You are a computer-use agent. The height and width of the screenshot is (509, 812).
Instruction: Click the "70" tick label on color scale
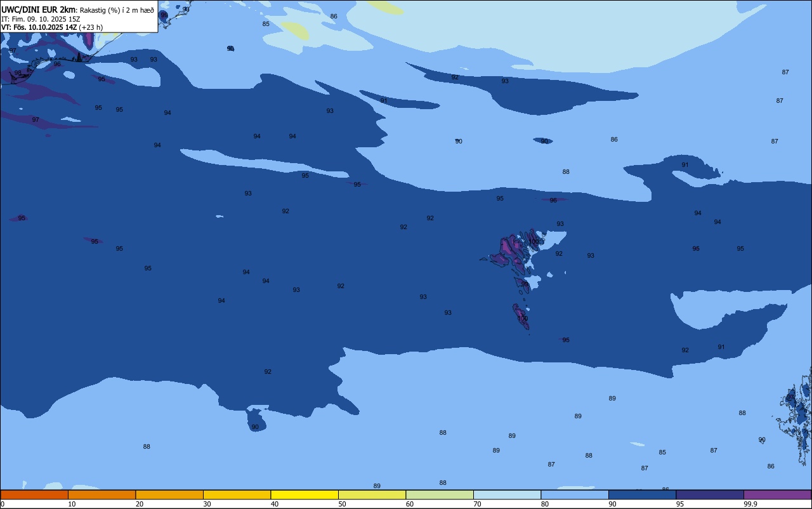(477, 504)
